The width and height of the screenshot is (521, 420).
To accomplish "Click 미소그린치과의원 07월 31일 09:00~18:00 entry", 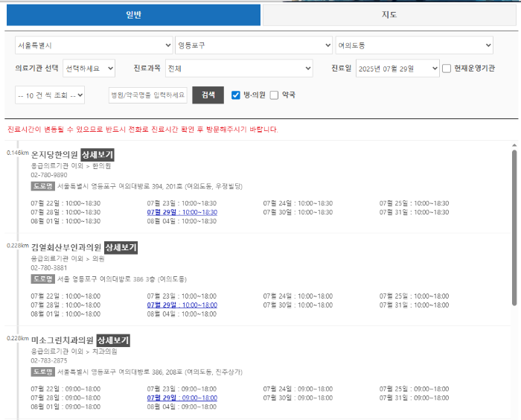I will (414, 398).
